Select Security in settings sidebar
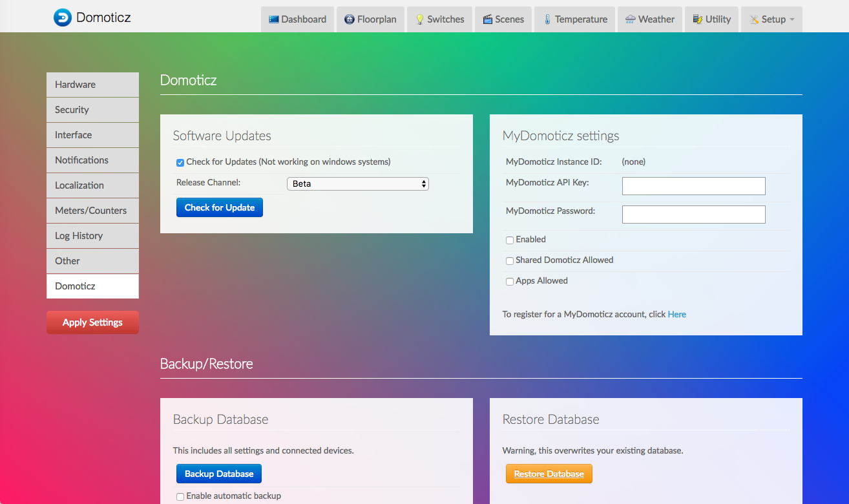The image size is (849, 504). coord(92,110)
